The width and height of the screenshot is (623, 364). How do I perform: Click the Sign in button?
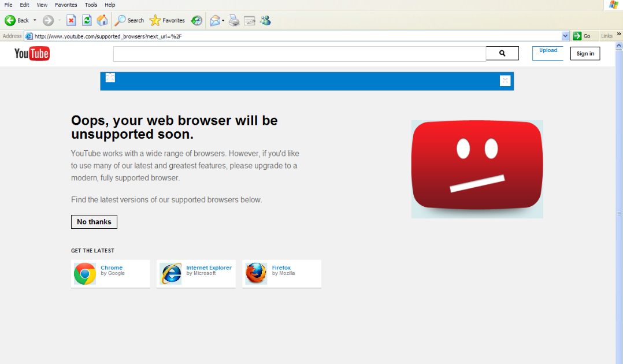pyautogui.click(x=585, y=54)
